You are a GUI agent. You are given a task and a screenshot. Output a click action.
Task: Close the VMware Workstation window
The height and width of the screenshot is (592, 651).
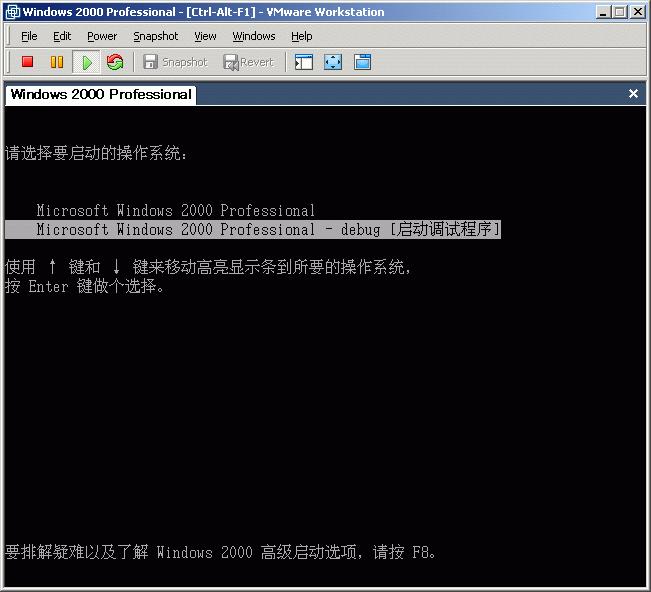tap(637, 12)
